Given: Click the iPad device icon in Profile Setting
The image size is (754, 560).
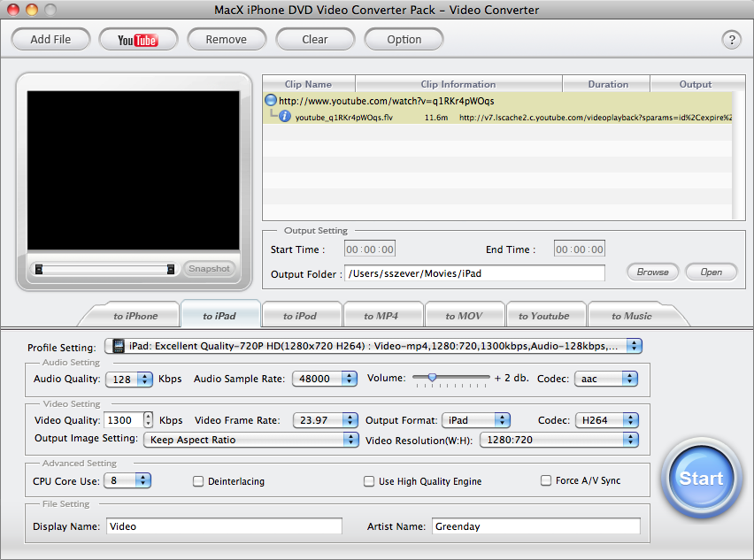Looking at the screenshot, I should point(118,346).
